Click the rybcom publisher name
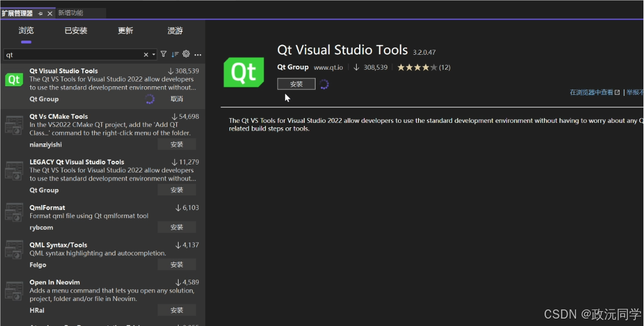644x326 pixels. tap(41, 227)
